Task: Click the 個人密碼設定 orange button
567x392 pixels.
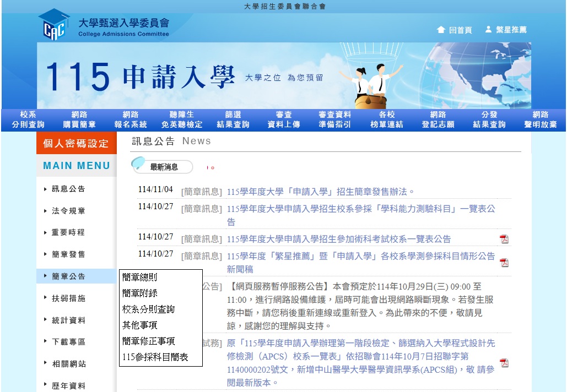Action: 76,144
